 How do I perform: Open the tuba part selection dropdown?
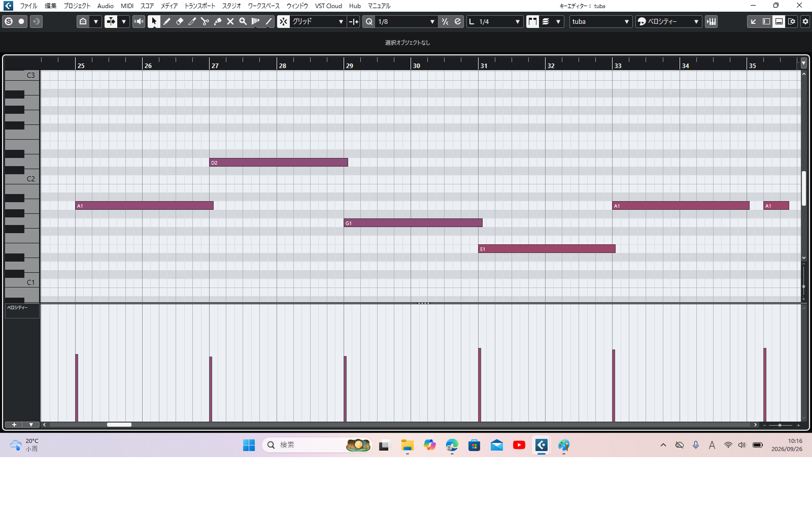click(600, 21)
